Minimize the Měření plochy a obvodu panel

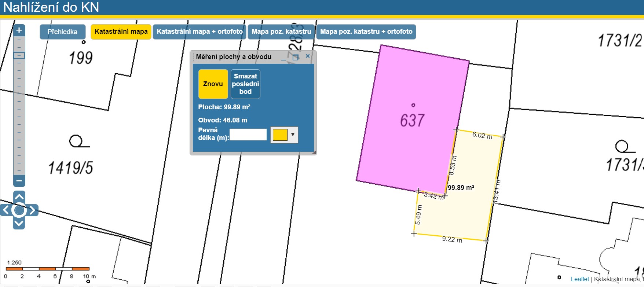click(283, 57)
